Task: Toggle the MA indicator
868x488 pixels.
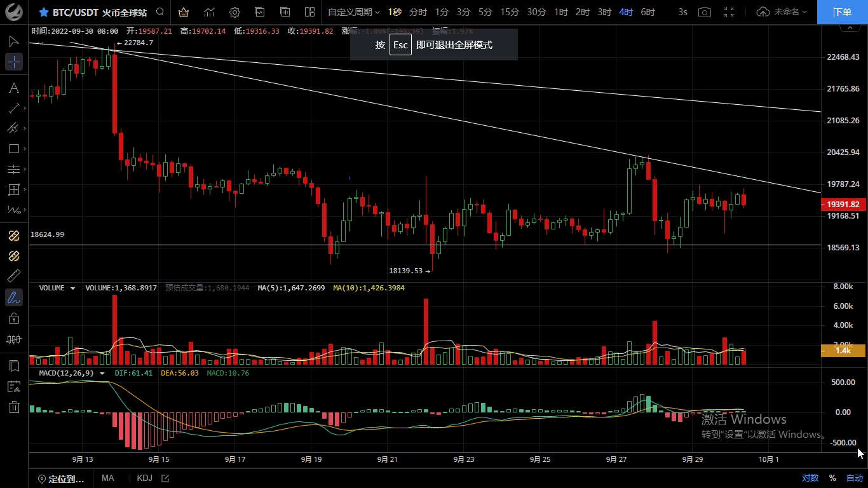Action: [x=107, y=478]
